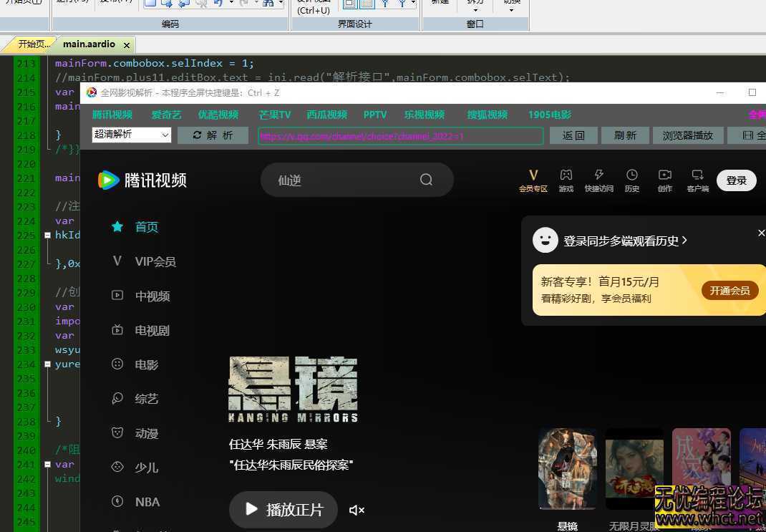Click the search magnifier icon beside 仙逆
This screenshot has height=532, width=766.
coord(426,180)
